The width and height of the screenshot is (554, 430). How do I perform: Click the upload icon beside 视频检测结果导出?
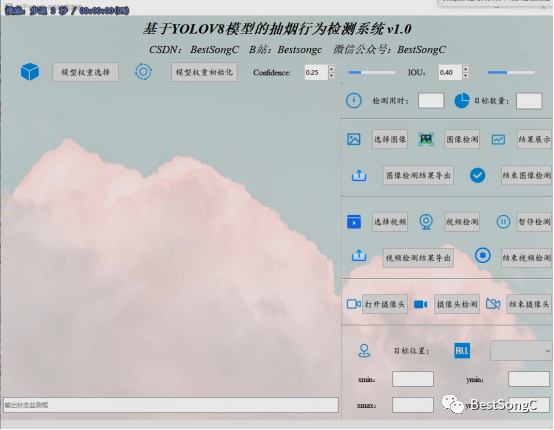[x=359, y=255]
